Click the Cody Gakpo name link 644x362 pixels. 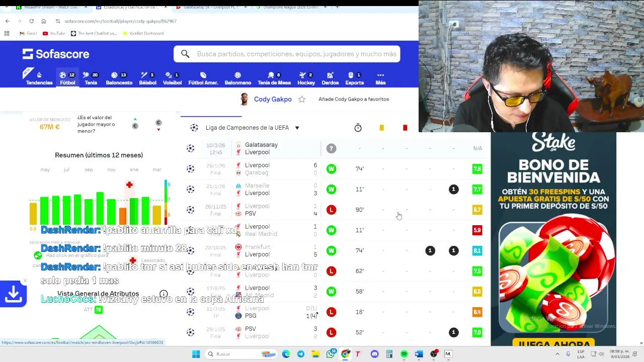pyautogui.click(x=273, y=100)
